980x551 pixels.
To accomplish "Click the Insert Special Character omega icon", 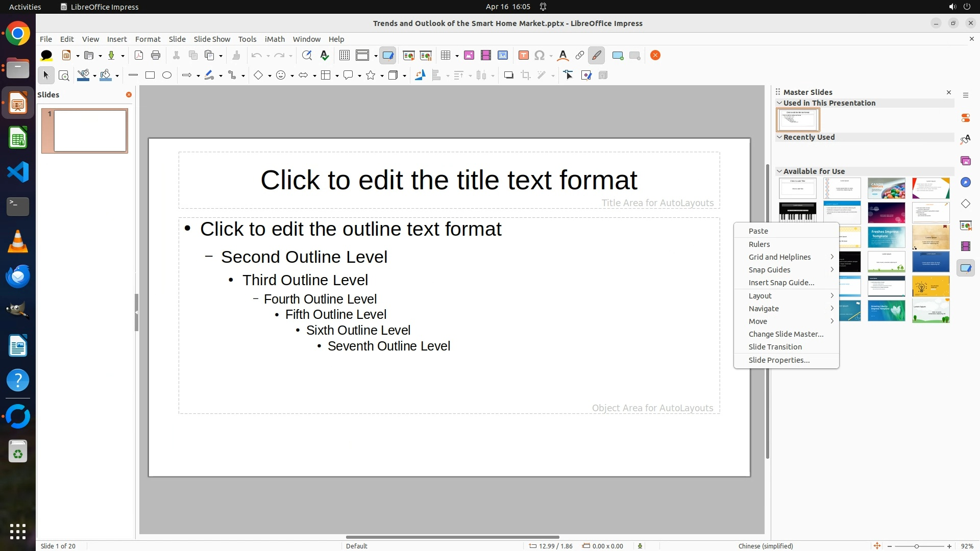I will pos(540,56).
